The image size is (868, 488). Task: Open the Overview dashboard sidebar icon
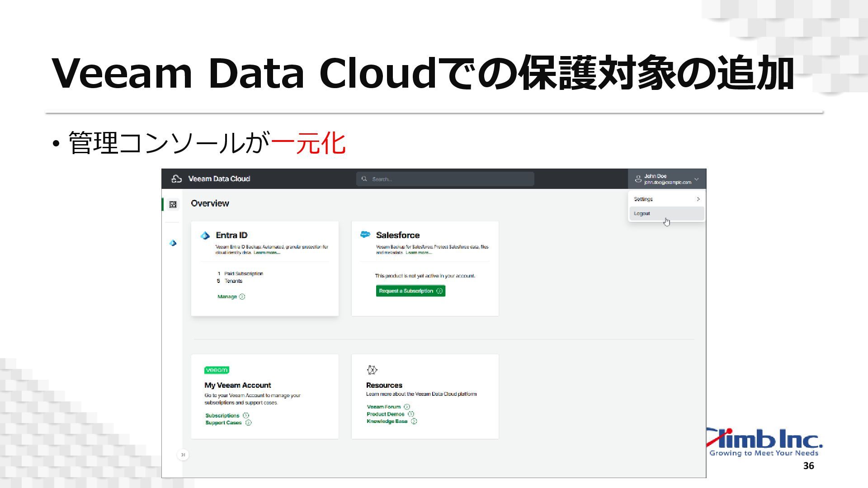(173, 205)
